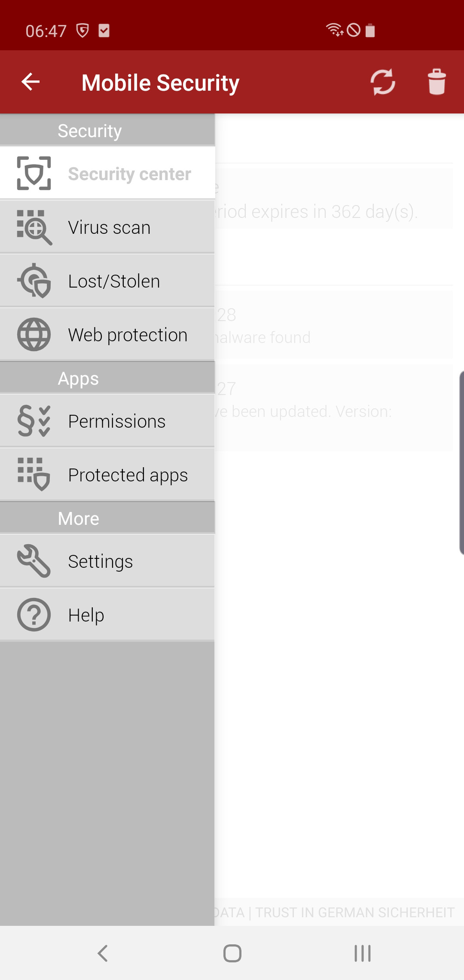Go back using the header arrow

pos(31,82)
